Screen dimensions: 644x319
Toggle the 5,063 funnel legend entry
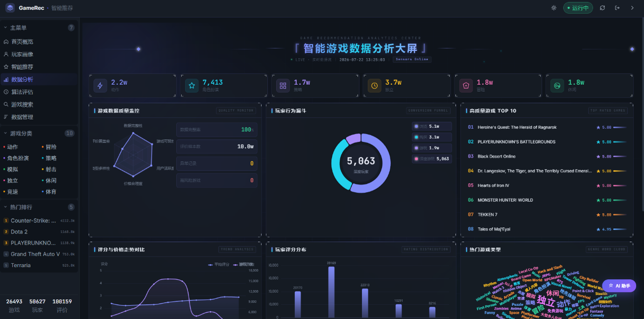tap(432, 159)
